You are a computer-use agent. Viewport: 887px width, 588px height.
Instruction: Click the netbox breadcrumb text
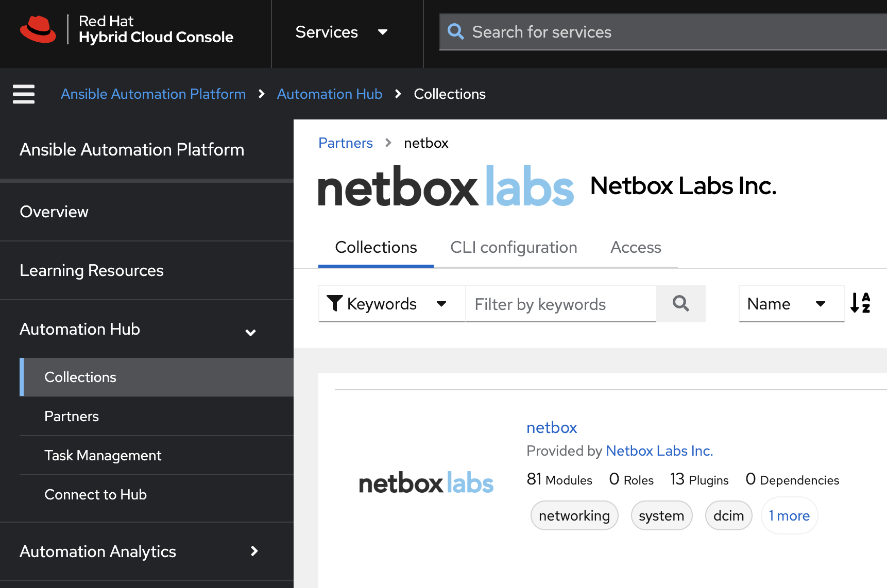[426, 143]
